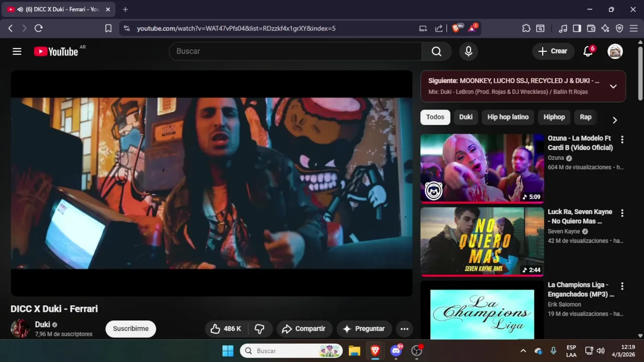Show hidden system tray icons chevron
This screenshot has height=362, width=644.
(523, 351)
